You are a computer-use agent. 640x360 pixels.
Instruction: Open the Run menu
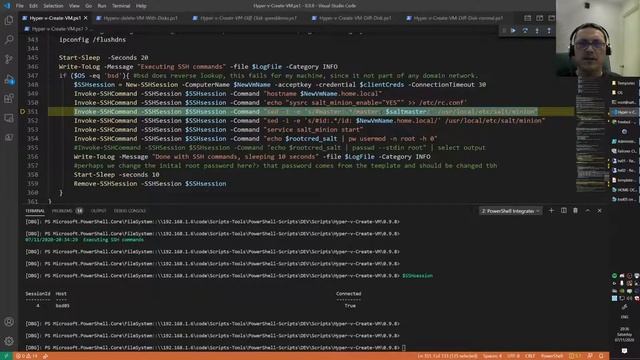[x=102, y=6]
